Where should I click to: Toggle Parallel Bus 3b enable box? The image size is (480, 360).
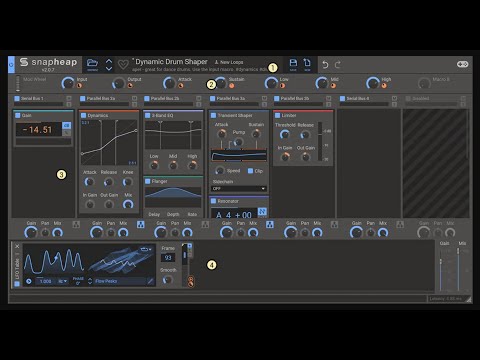coord(277,98)
